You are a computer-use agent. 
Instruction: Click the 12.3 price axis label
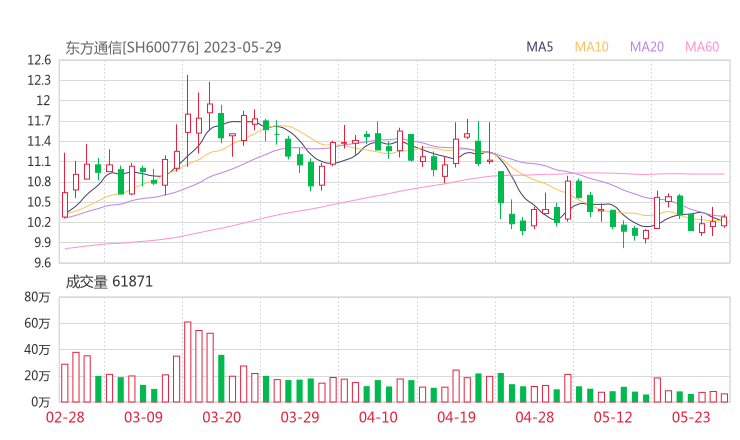pyautogui.click(x=39, y=80)
